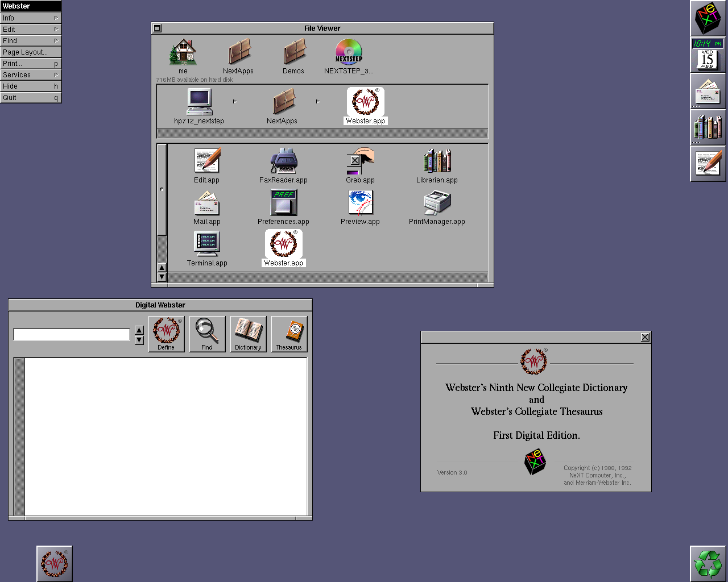Toggle the Dictionary book button

point(249,334)
